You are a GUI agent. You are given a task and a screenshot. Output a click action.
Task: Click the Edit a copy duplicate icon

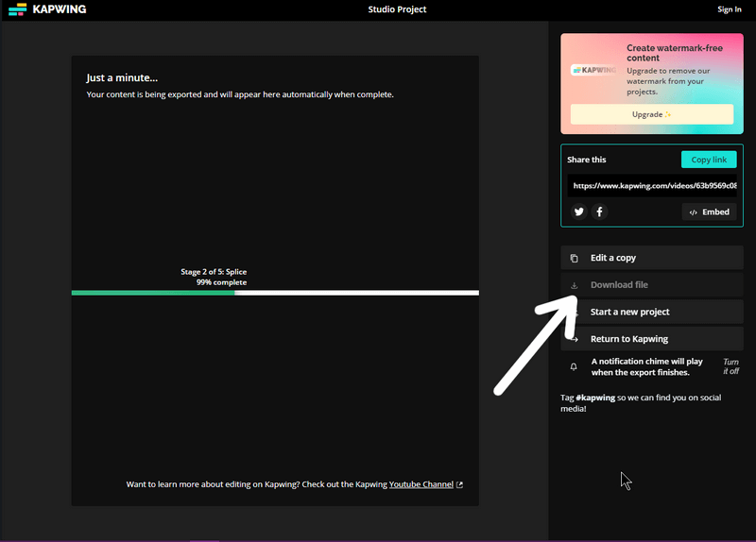tap(574, 258)
